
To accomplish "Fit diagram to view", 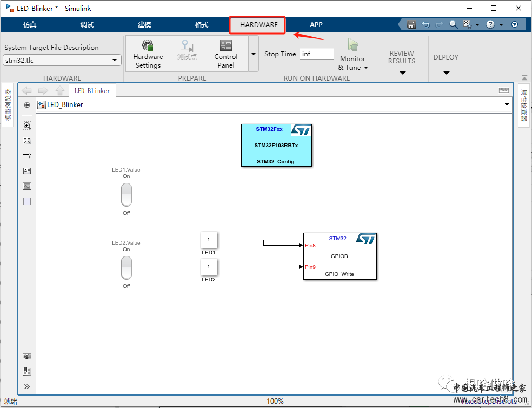I will 27,141.
